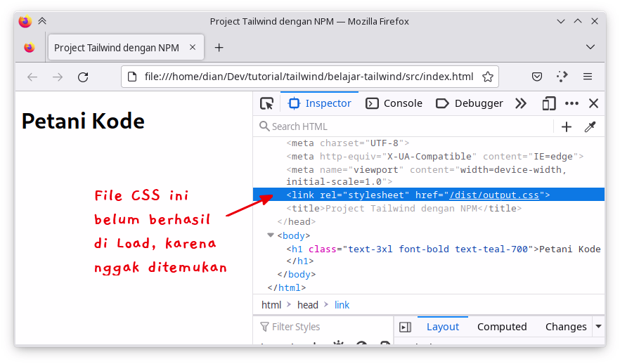This screenshot has height=364, width=620.
Task: Open the Console tab
Action: pyautogui.click(x=394, y=103)
